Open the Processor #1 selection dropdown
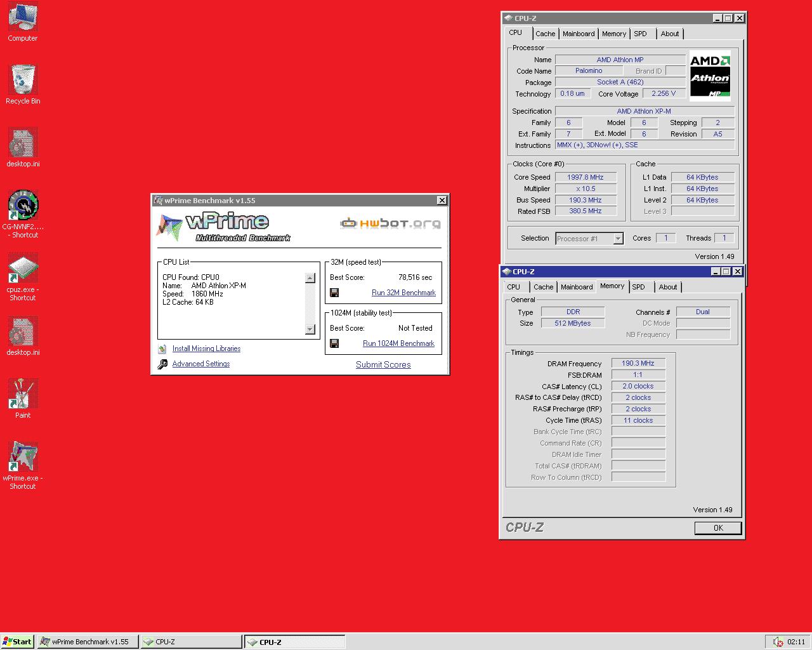The image size is (812, 650). click(618, 239)
